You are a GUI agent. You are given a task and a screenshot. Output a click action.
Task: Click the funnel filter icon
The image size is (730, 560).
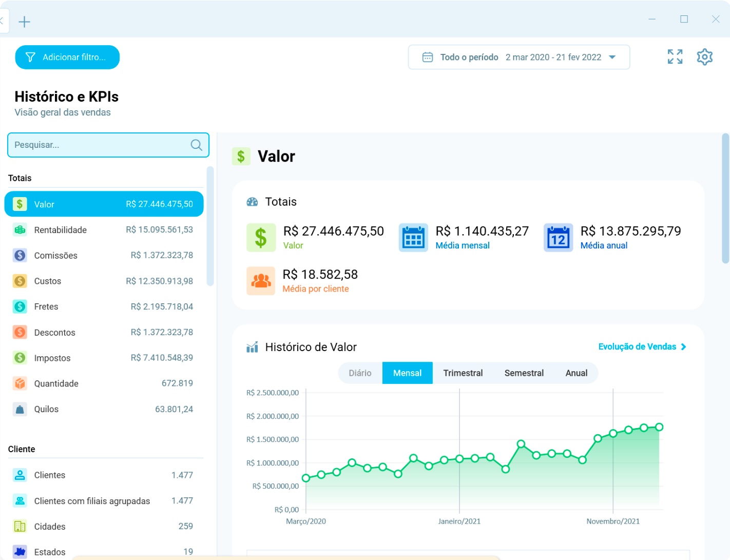click(x=30, y=57)
